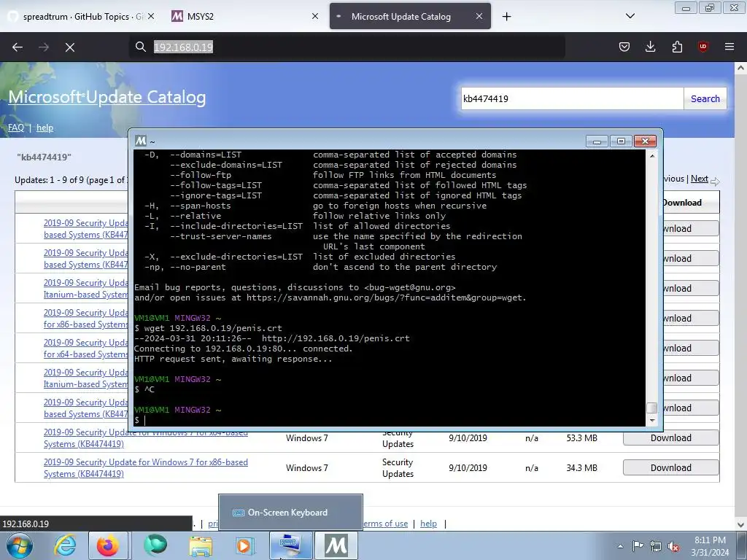Viewport: 747px width, 560px height.
Task: Close the MSYS2 tab
Action: point(315,16)
